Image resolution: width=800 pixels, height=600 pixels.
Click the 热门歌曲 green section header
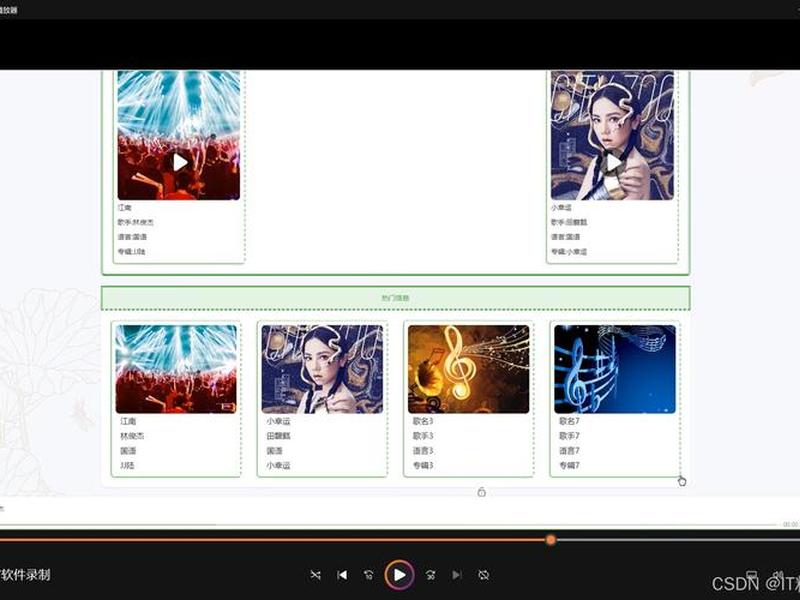coord(395,298)
